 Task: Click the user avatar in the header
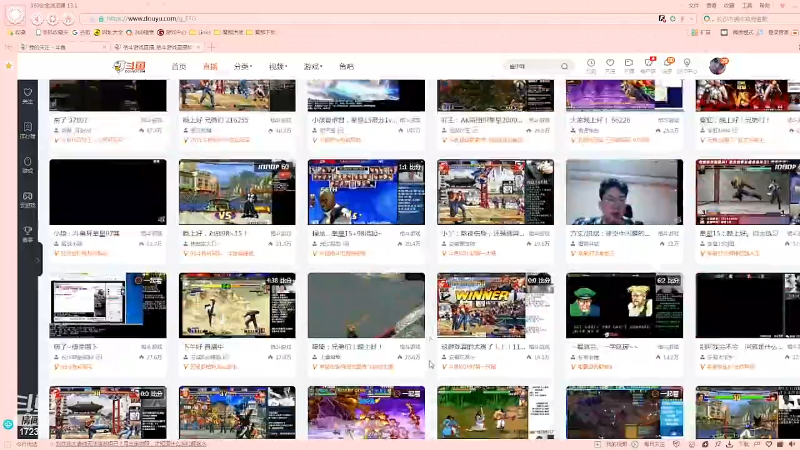click(717, 66)
